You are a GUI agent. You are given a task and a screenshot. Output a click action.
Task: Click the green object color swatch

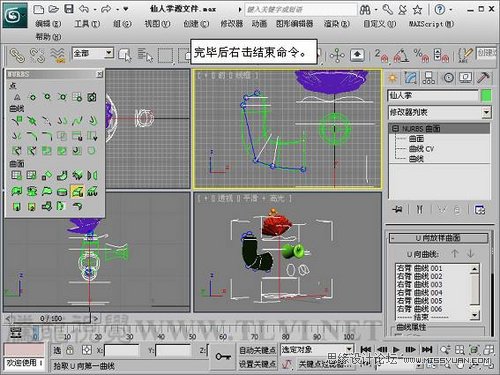486,96
